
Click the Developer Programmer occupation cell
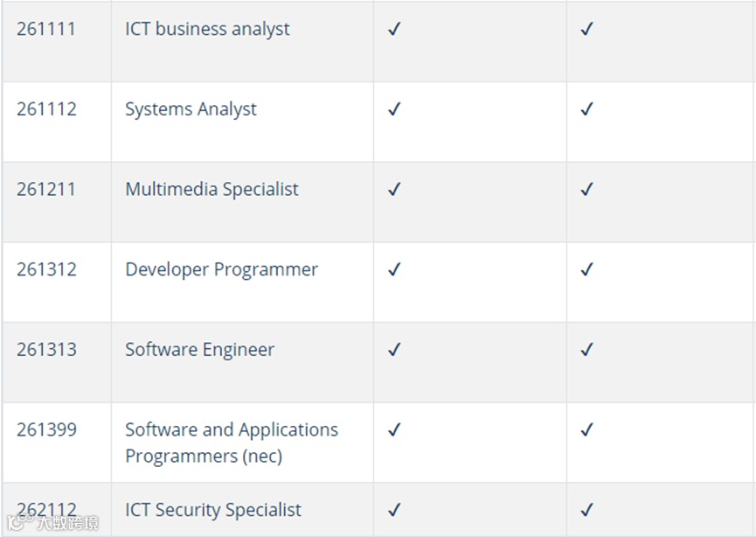tap(221, 269)
